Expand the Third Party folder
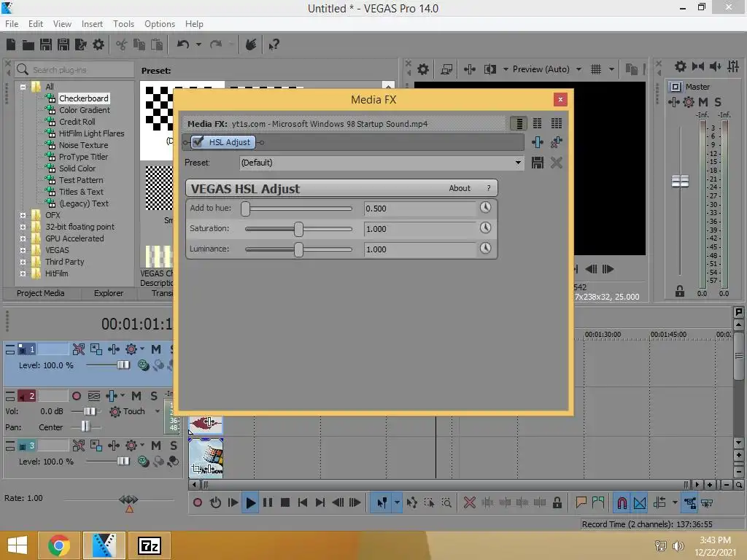Viewport: 747px width, 560px height. point(23,262)
